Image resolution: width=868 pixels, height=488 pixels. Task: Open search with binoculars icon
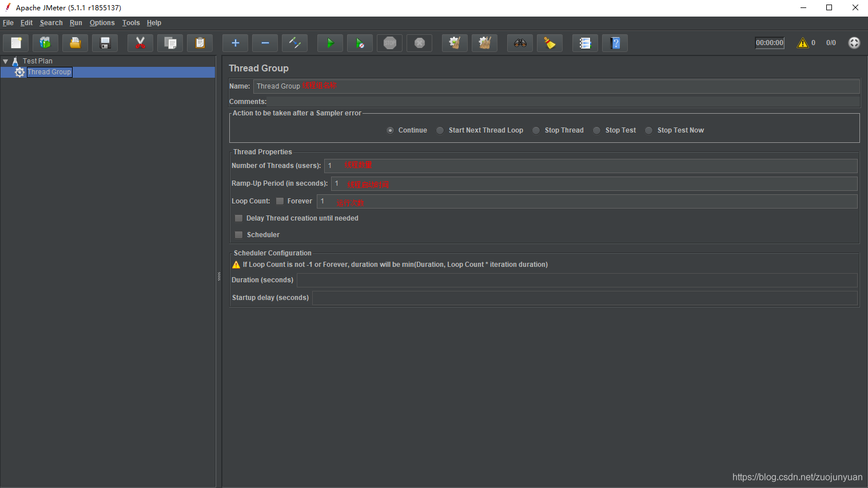point(520,43)
